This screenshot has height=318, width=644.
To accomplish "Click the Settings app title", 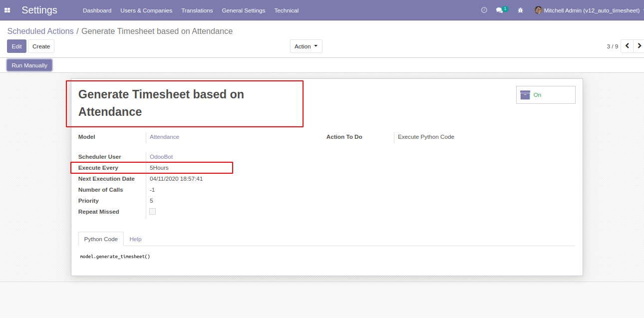I will click(39, 10).
